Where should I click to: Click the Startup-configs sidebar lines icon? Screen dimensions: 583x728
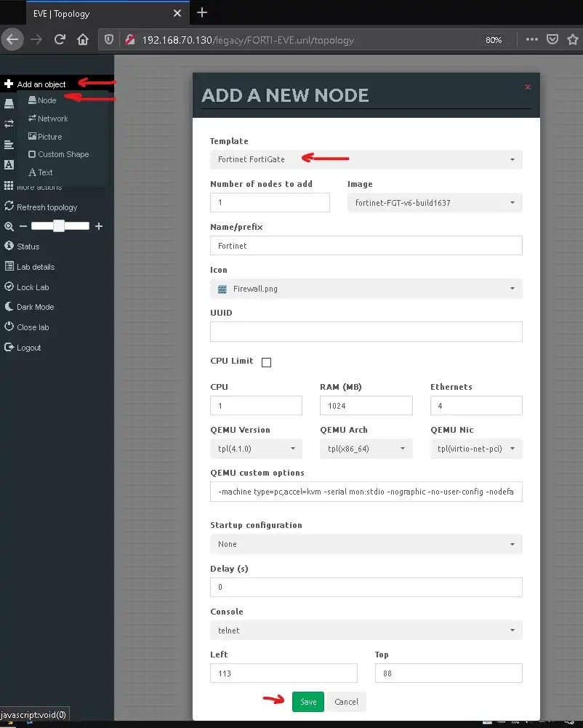pyautogui.click(x=9, y=145)
